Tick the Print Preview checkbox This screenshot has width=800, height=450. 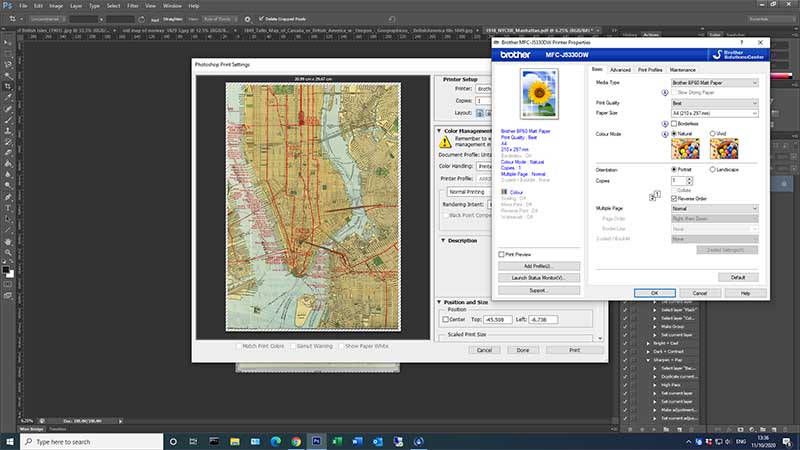[x=501, y=254]
